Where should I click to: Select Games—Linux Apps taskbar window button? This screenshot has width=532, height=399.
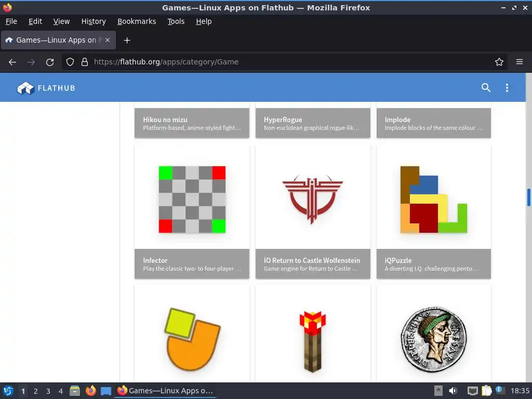click(x=165, y=391)
